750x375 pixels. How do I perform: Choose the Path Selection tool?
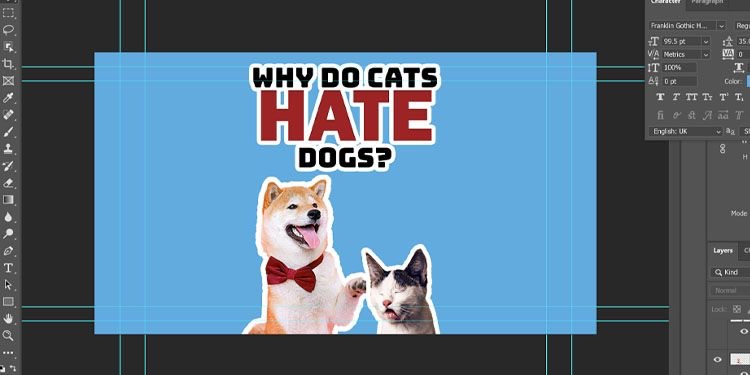8,285
